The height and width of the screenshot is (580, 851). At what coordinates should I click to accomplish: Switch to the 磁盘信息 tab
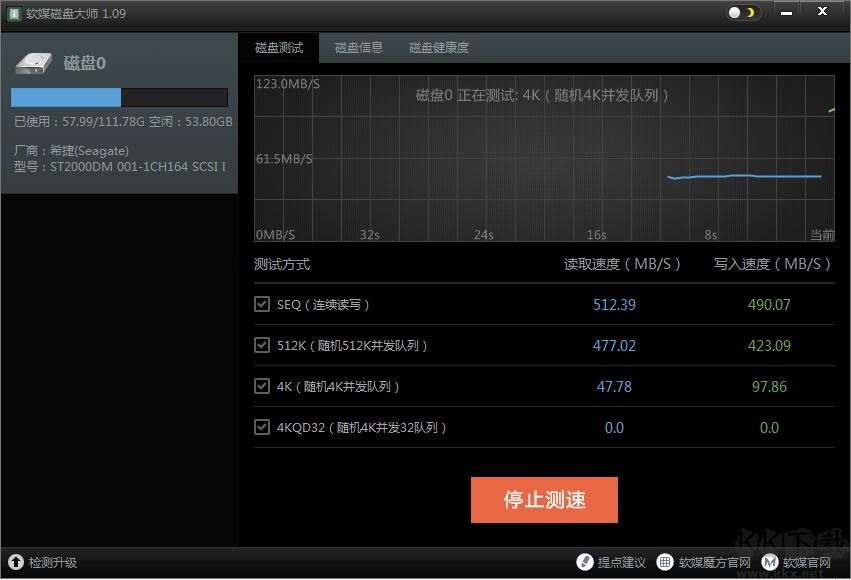[x=358, y=46]
